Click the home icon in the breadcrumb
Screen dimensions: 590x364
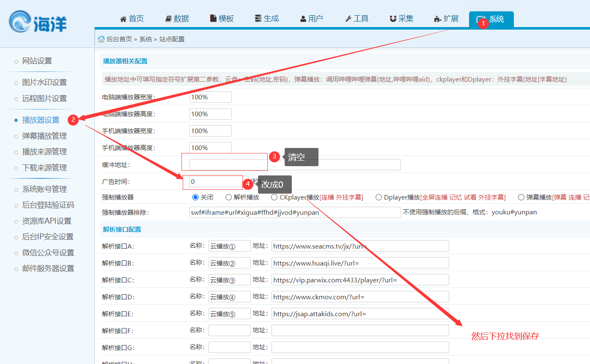click(x=101, y=39)
